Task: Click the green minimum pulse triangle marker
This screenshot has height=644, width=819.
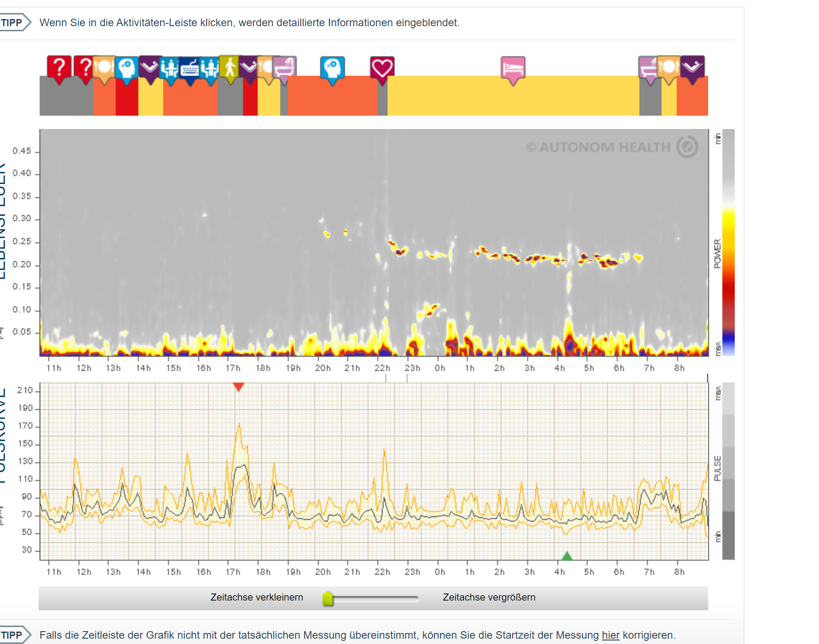Action: (x=567, y=556)
